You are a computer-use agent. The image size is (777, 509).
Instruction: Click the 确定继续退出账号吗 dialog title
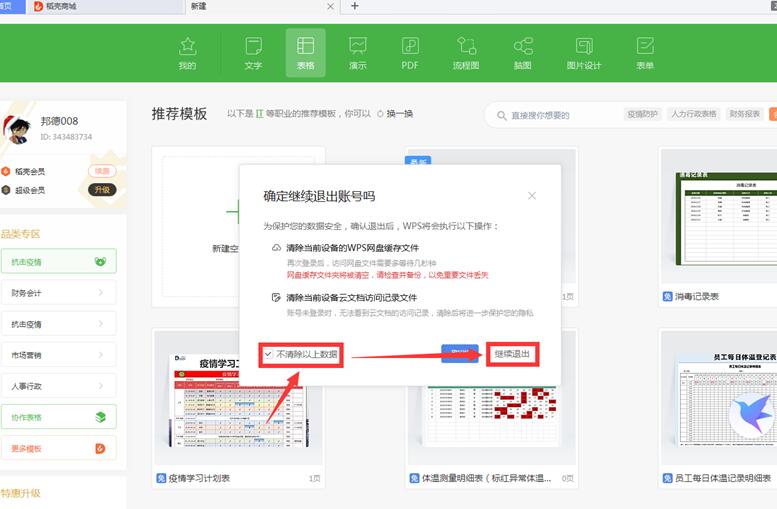coord(319,196)
